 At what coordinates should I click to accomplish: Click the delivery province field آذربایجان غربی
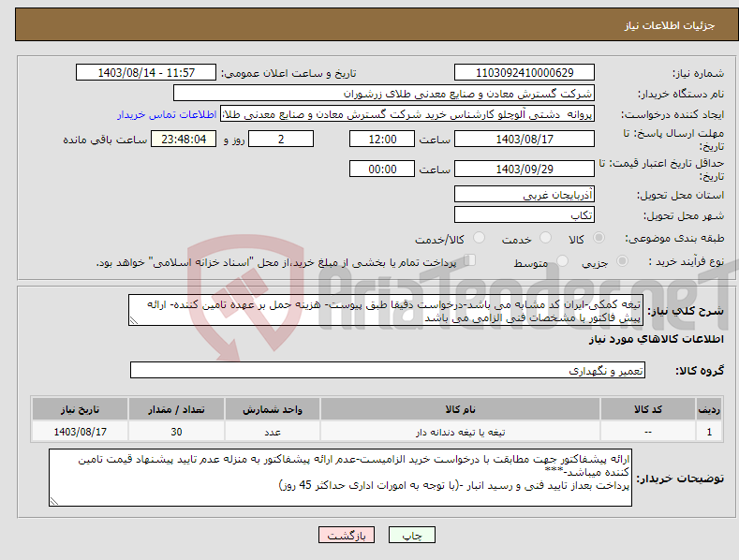coord(525,194)
